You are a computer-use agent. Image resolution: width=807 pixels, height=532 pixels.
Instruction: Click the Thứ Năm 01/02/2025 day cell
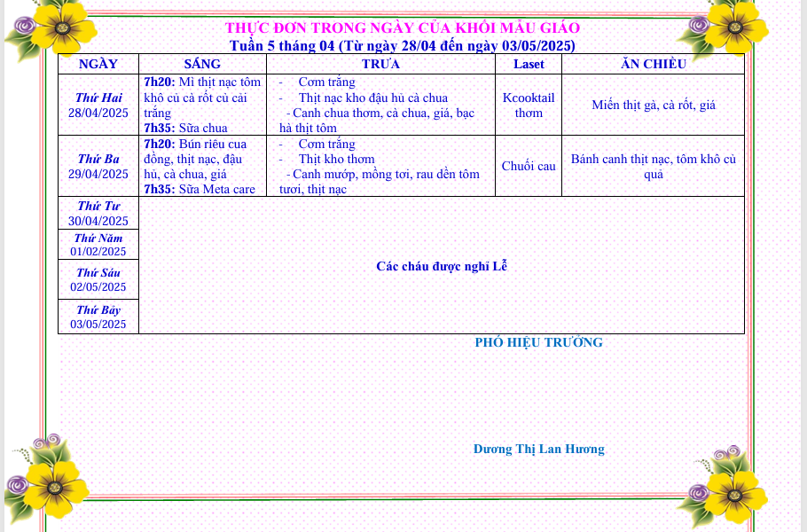coord(98,245)
